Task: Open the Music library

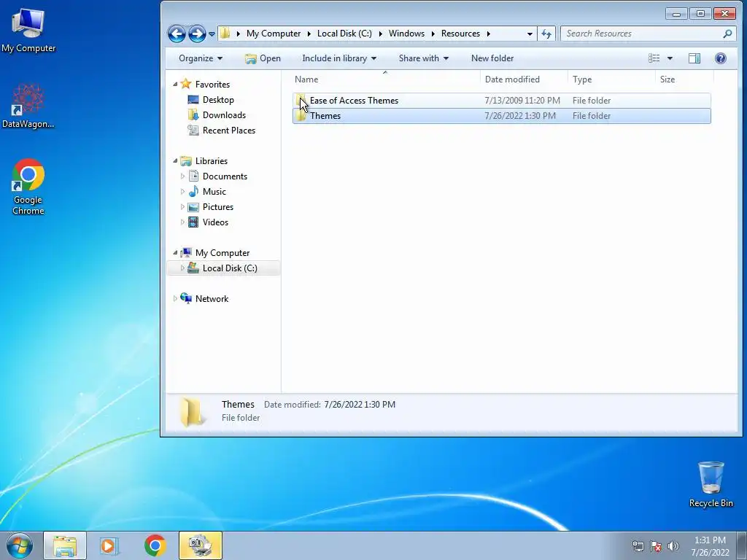Action: [214, 192]
